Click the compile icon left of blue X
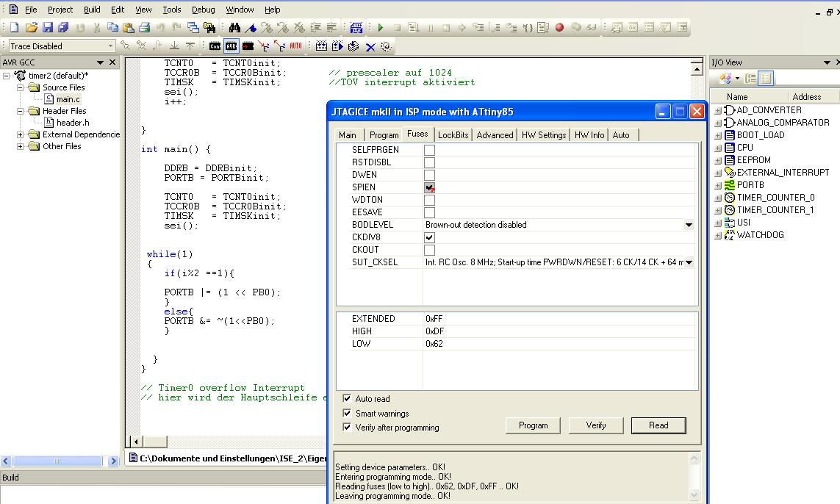840x504 pixels. click(x=353, y=46)
